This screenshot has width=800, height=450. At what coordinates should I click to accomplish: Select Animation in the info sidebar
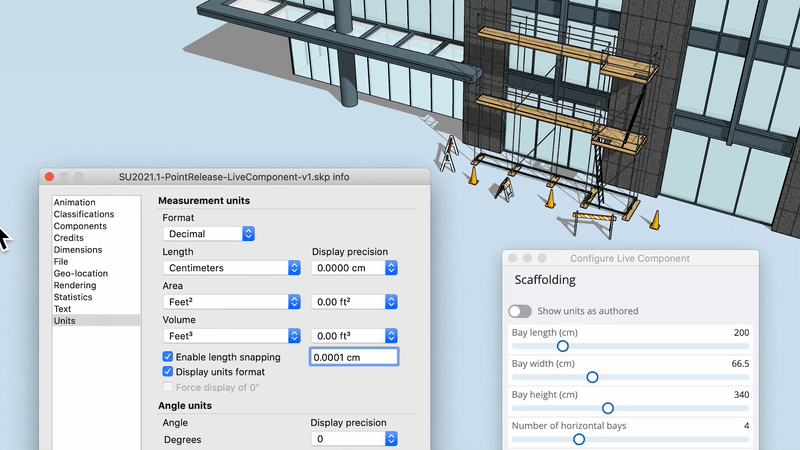[75, 202]
